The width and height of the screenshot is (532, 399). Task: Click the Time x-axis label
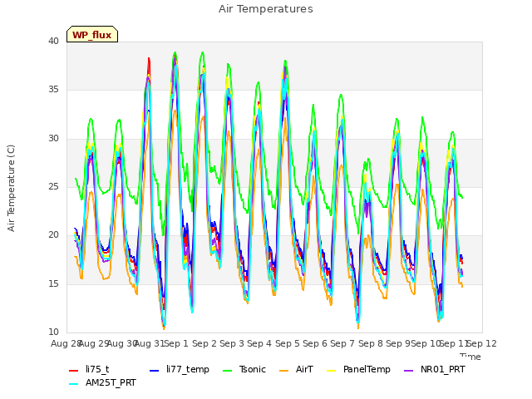[x=470, y=357]
